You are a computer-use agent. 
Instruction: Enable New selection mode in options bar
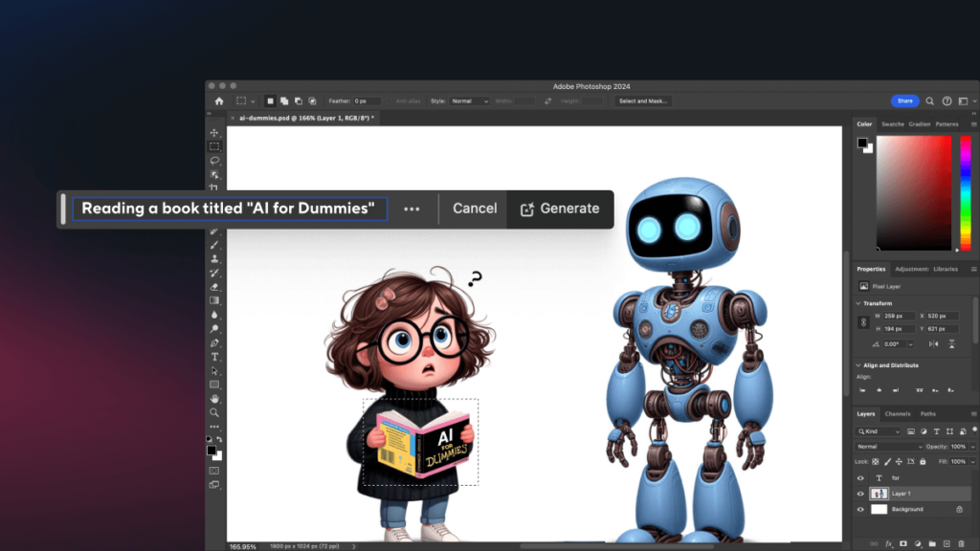point(270,101)
